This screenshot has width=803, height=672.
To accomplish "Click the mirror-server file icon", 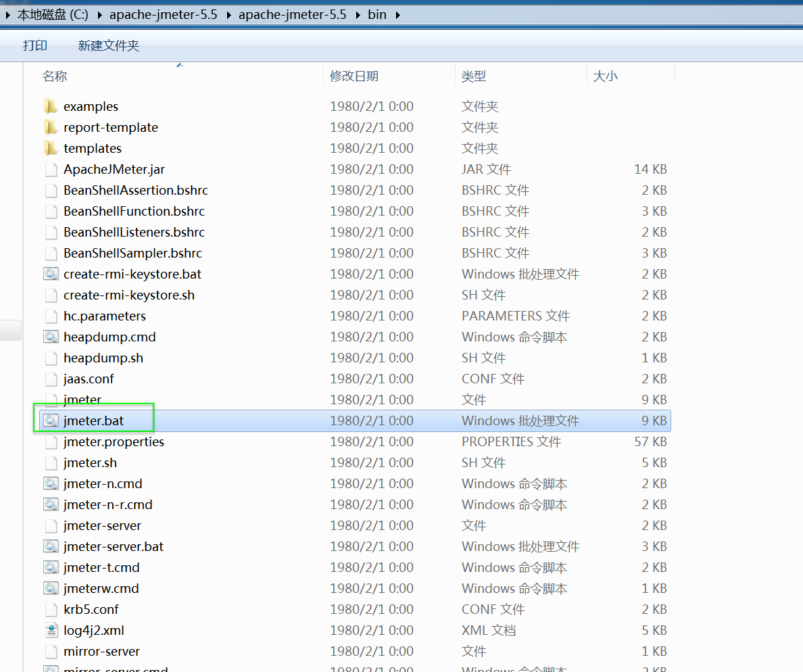I will [x=51, y=652].
